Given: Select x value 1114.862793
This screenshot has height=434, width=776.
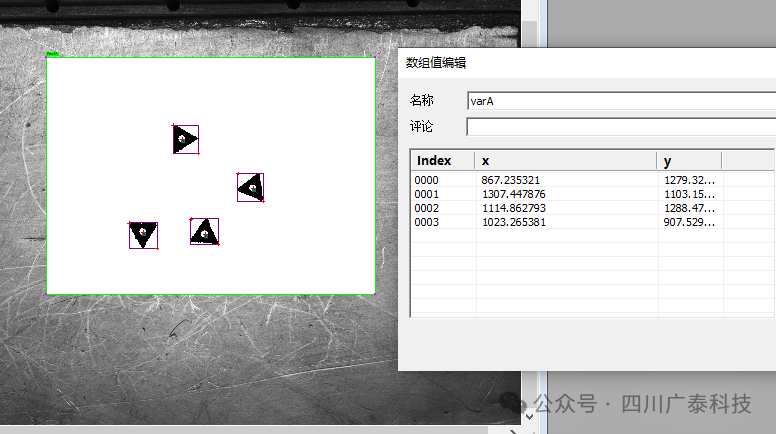Looking at the screenshot, I should tap(514, 208).
